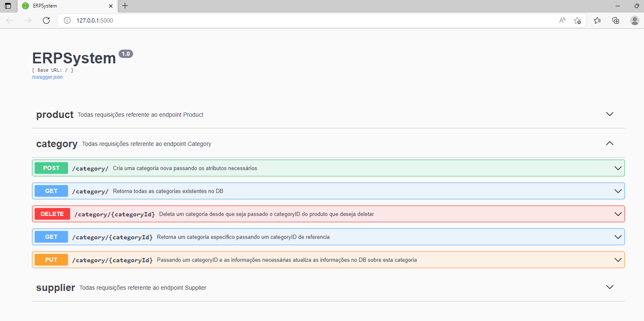Open the /swagger.json link
This screenshot has height=321, width=644.
pos(47,77)
